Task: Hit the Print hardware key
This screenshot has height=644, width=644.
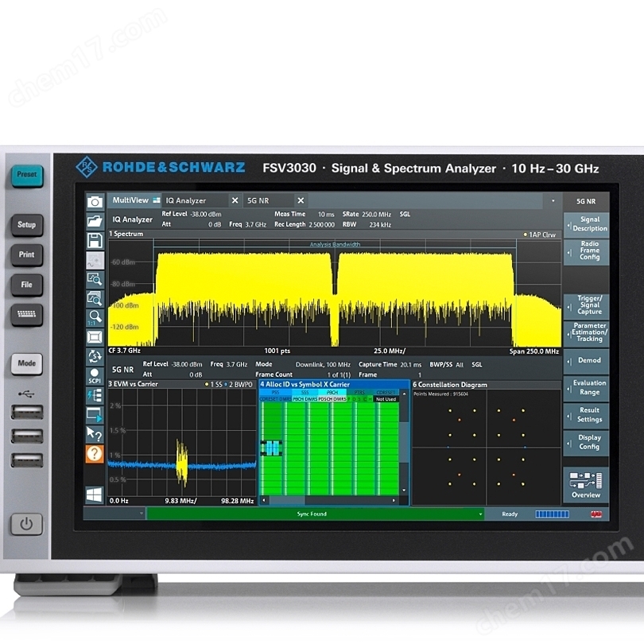Action: coord(27,255)
